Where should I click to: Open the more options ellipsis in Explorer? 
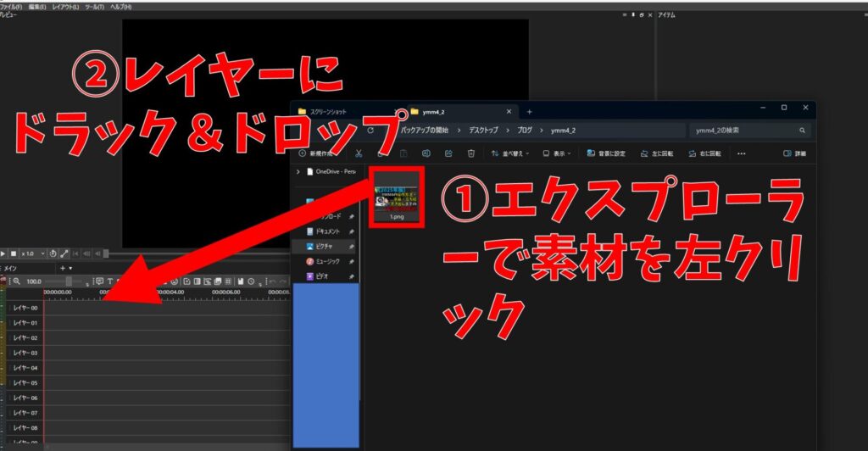741,153
